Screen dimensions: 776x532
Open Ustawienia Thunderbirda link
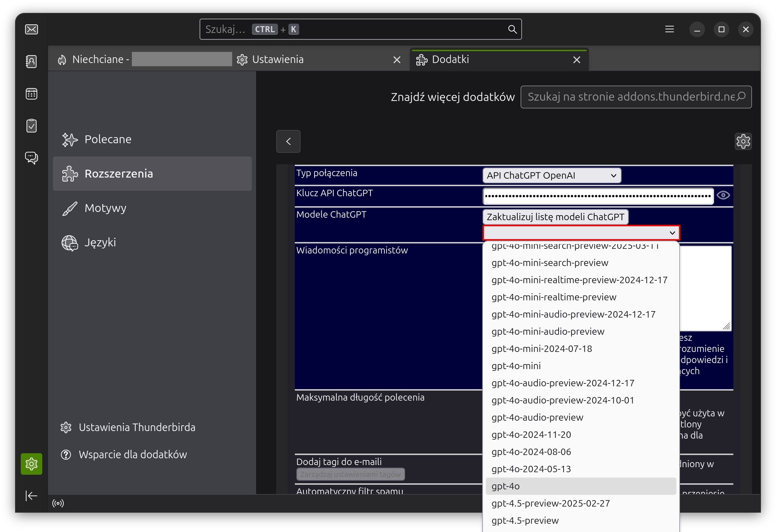click(x=137, y=427)
